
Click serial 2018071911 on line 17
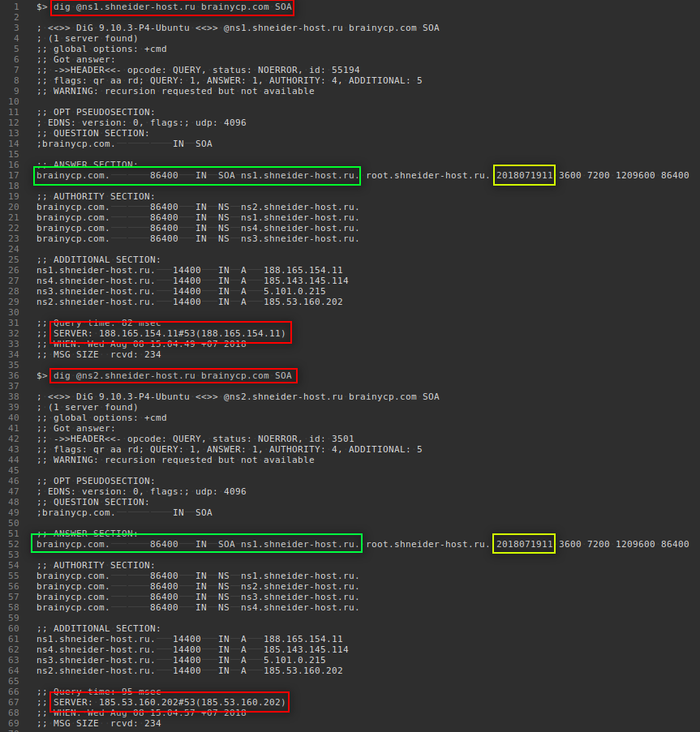[x=525, y=176]
